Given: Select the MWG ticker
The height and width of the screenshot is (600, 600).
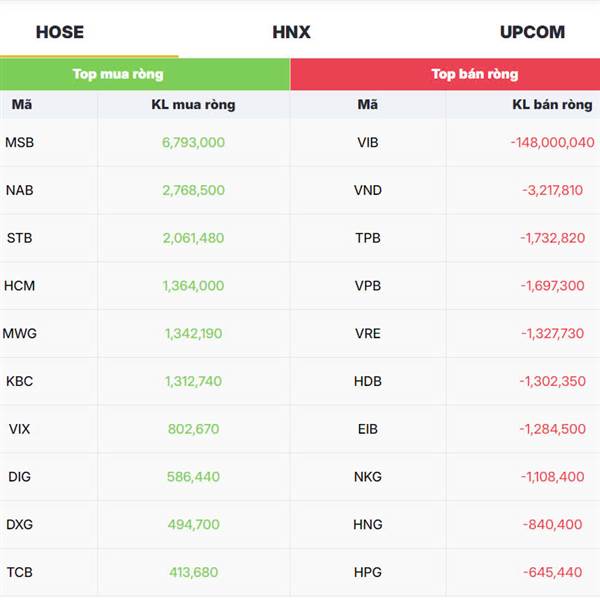Looking at the screenshot, I should pyautogui.click(x=20, y=333).
